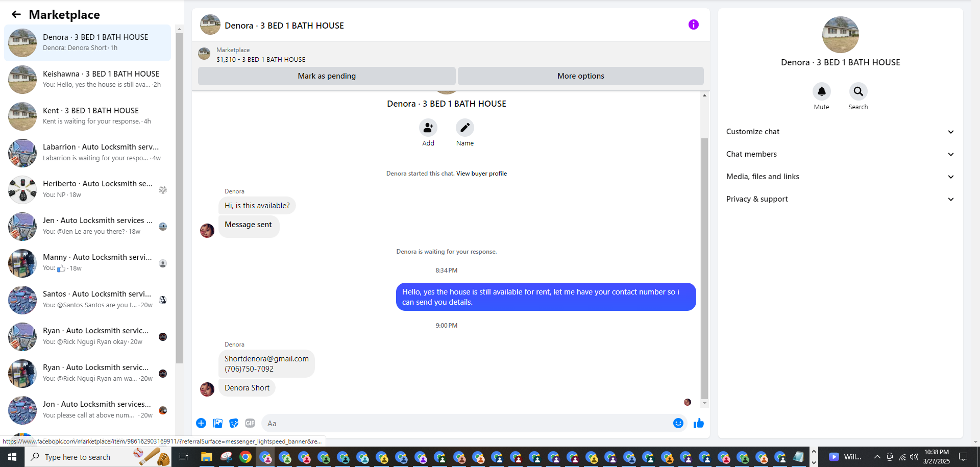Click the blue 'Hello, yes the house' message
The width and height of the screenshot is (980, 467).
[x=546, y=297]
